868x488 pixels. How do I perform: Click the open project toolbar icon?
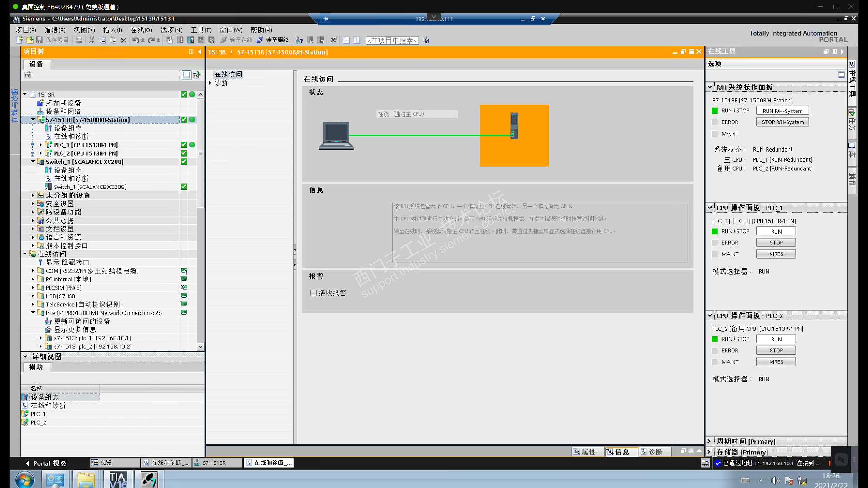pos(30,40)
